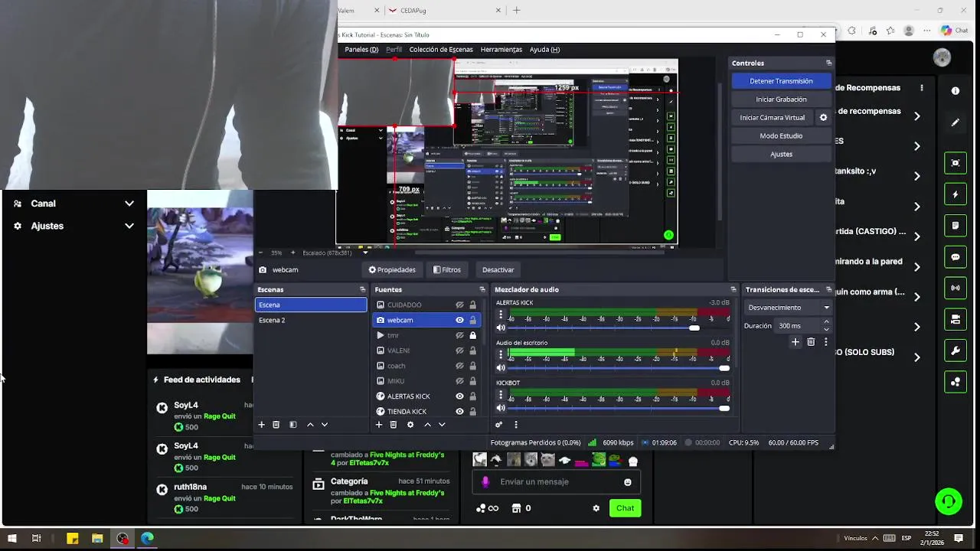980x551 pixels.
Task: Open ALERTAS KICK audio channel options dots
Action: [x=501, y=315]
